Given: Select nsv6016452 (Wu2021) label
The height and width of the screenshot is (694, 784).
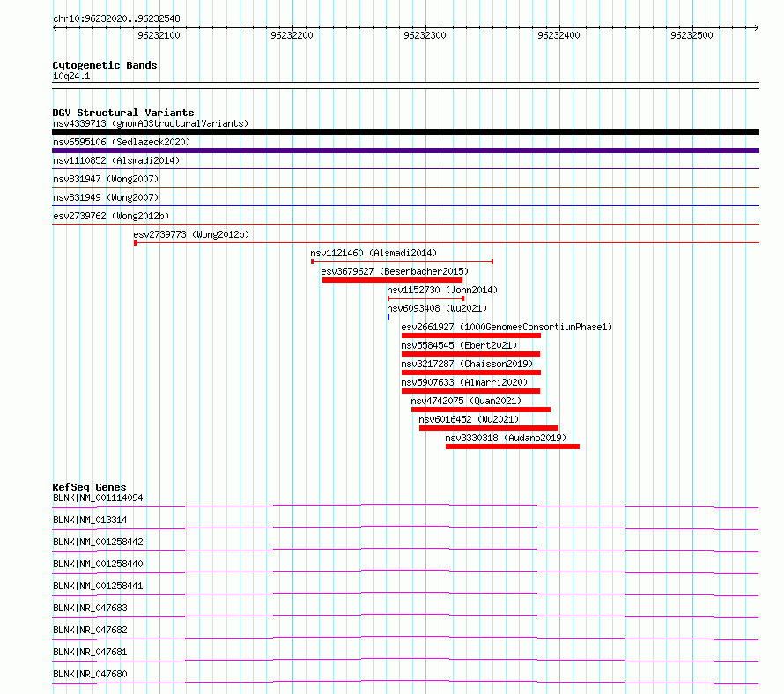Looking at the screenshot, I should (x=469, y=419).
